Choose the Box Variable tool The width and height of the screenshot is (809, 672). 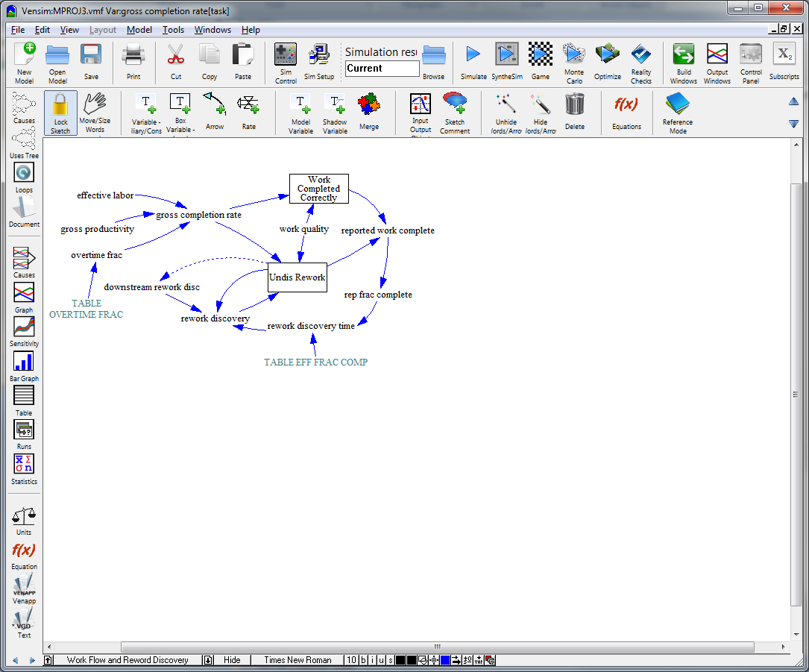click(180, 111)
